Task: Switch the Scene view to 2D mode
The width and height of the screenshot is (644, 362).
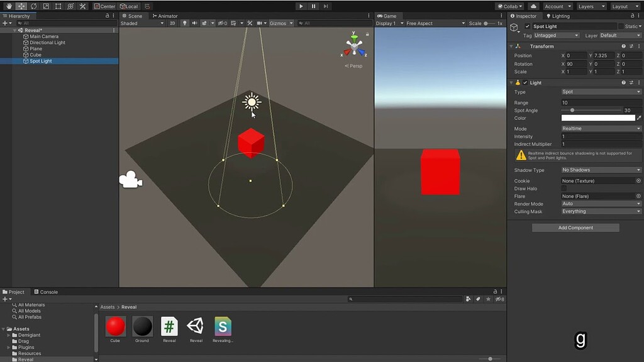Action: tap(172, 23)
